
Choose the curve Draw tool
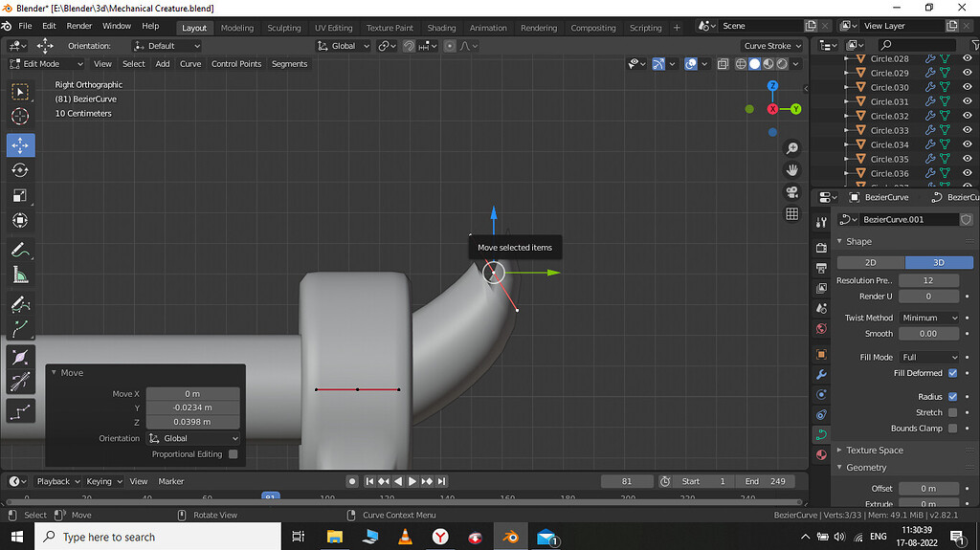click(21, 304)
